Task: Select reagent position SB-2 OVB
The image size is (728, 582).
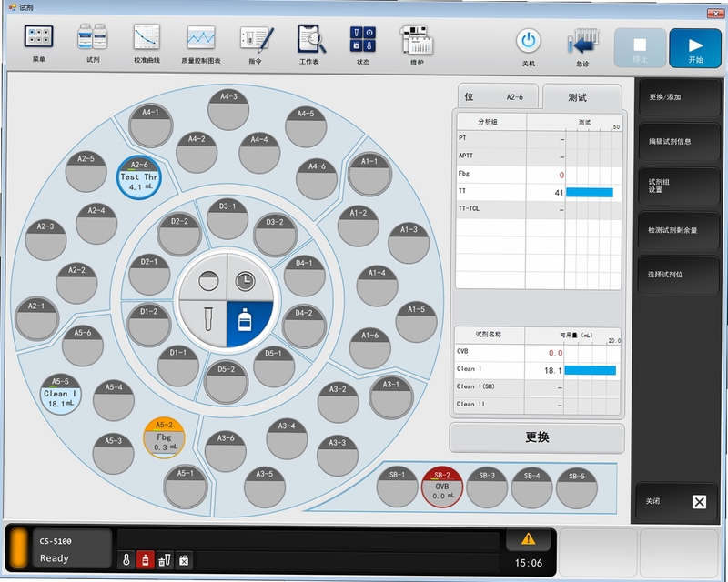Action: click(x=441, y=487)
